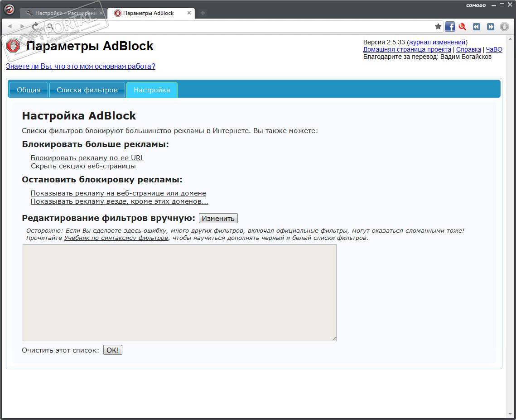Close the Параметры AdBlock tab
Screen dimensions: 516x420
(189, 13)
